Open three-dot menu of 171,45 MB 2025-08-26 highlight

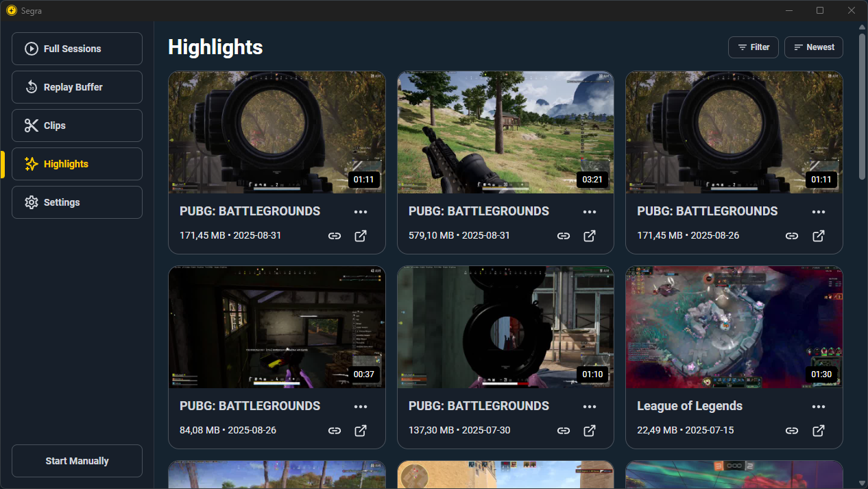[819, 212]
